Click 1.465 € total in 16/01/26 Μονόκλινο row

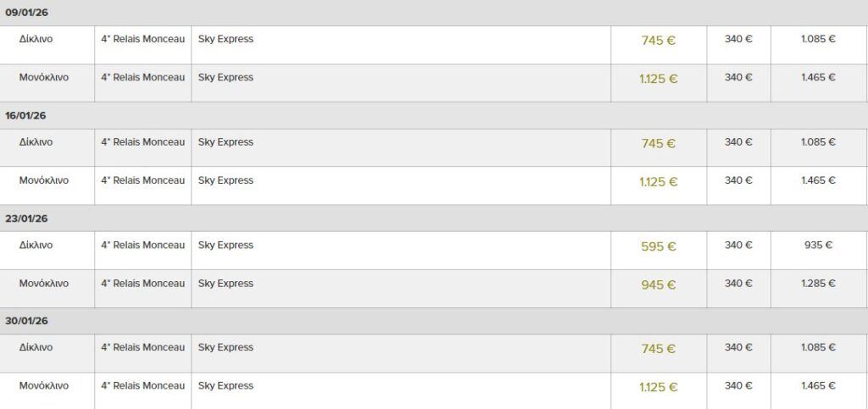(x=818, y=180)
